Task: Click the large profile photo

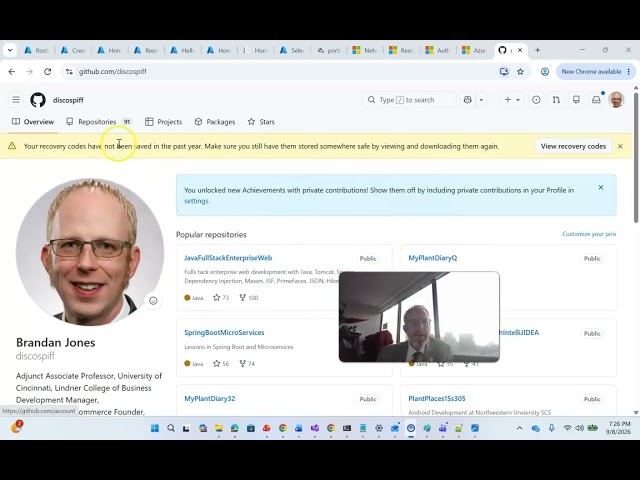Action: (90, 252)
